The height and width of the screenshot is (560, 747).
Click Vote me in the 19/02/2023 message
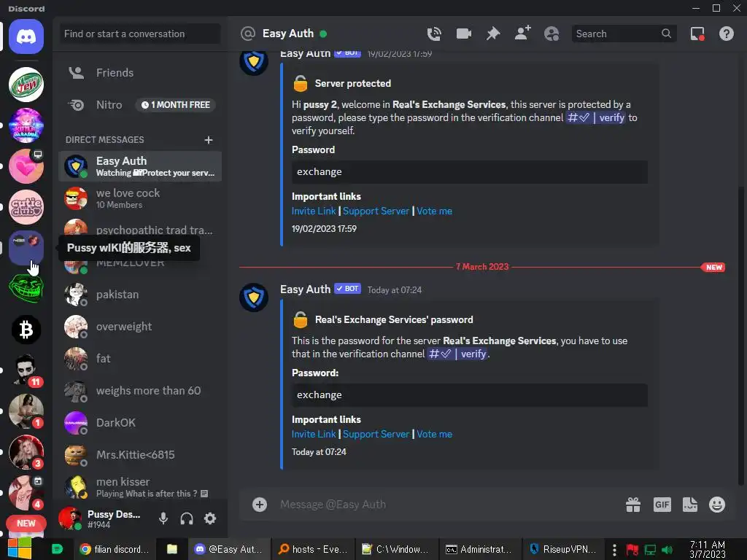point(435,211)
